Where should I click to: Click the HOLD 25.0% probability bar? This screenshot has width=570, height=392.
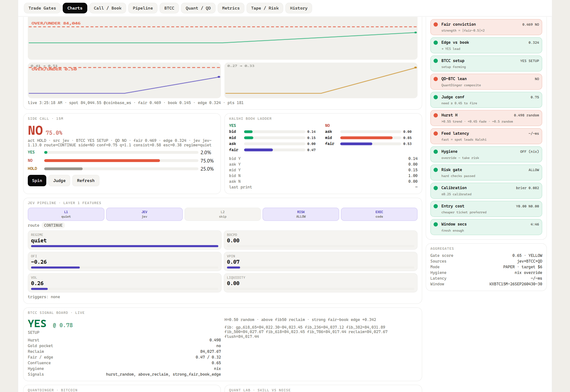point(121,169)
